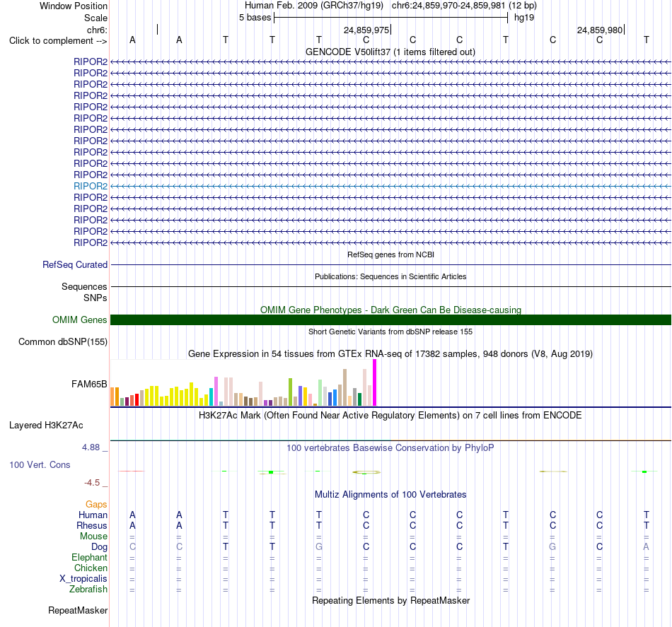Open the RefSeq Curated track label

(75, 264)
